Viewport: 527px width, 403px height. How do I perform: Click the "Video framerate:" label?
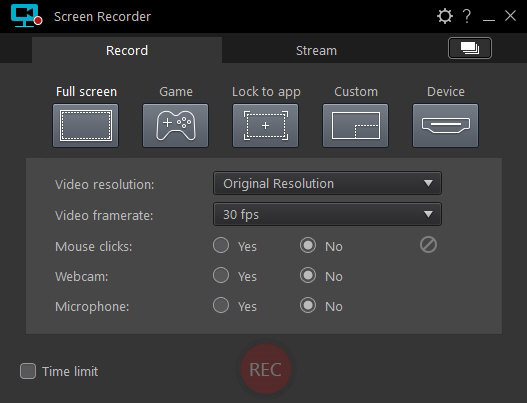point(104,215)
